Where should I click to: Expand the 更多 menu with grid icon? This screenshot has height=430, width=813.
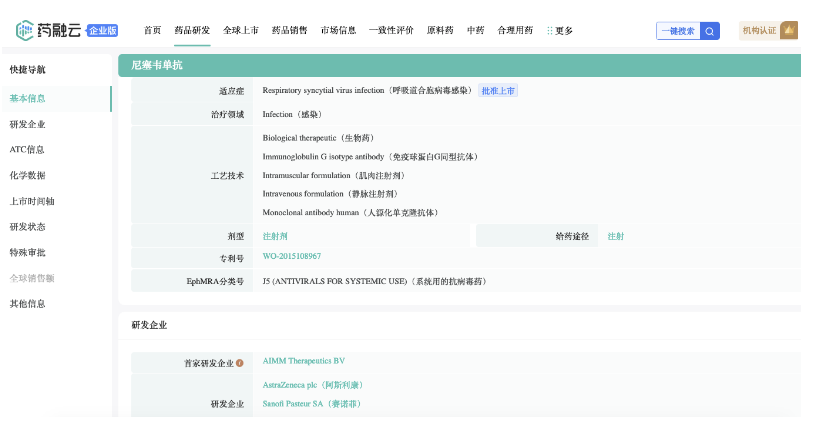(560, 31)
